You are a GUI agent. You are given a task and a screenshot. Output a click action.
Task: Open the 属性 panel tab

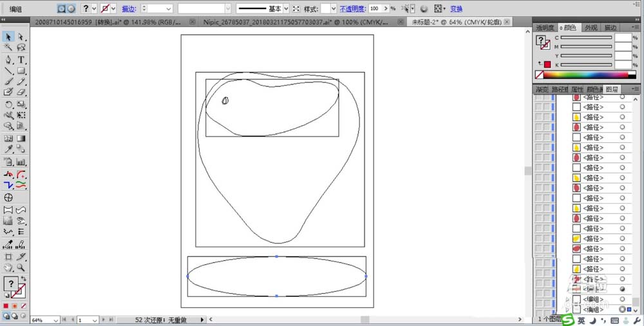click(x=577, y=89)
